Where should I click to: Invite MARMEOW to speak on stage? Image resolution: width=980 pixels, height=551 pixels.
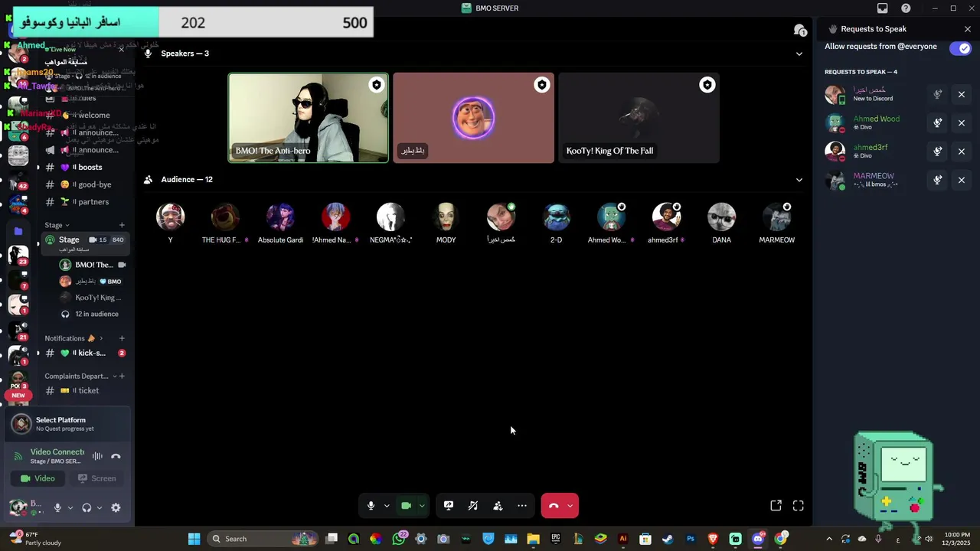pyautogui.click(x=937, y=180)
